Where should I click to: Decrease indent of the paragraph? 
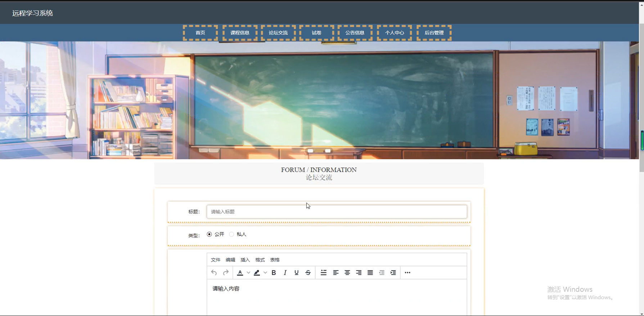[382, 272]
